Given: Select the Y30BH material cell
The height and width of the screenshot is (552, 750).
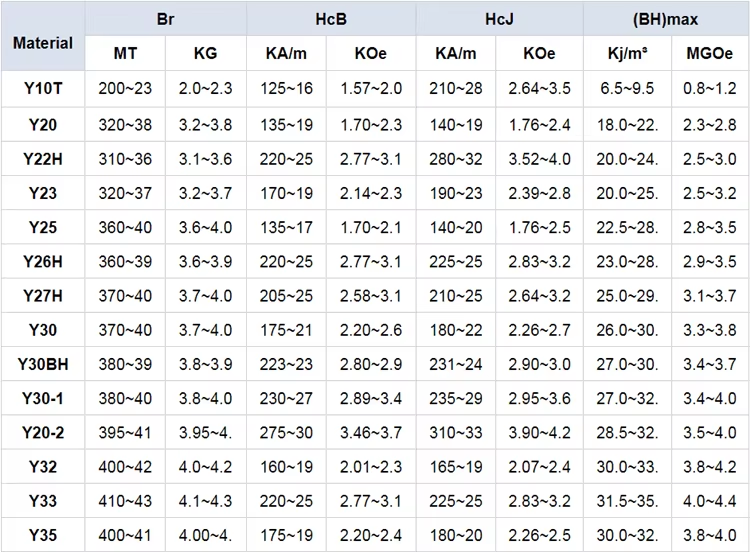Looking at the screenshot, I should point(43,364).
